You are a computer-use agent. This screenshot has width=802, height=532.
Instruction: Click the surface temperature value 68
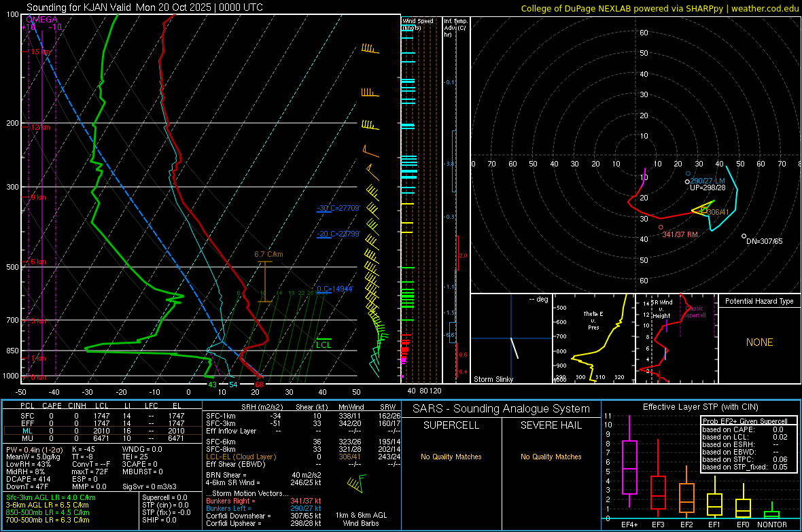260,385
